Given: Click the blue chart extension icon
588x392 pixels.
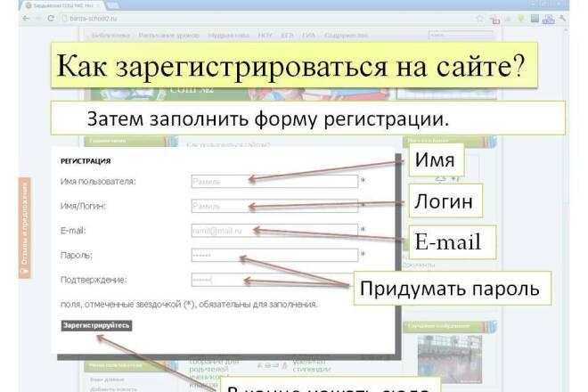Looking at the screenshot, I should point(548,19).
